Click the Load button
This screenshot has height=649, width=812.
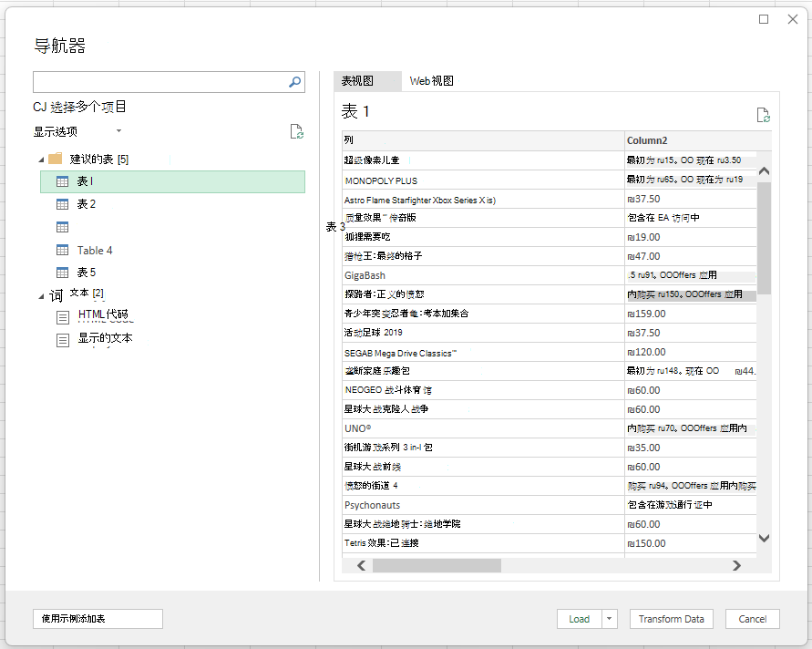579,619
